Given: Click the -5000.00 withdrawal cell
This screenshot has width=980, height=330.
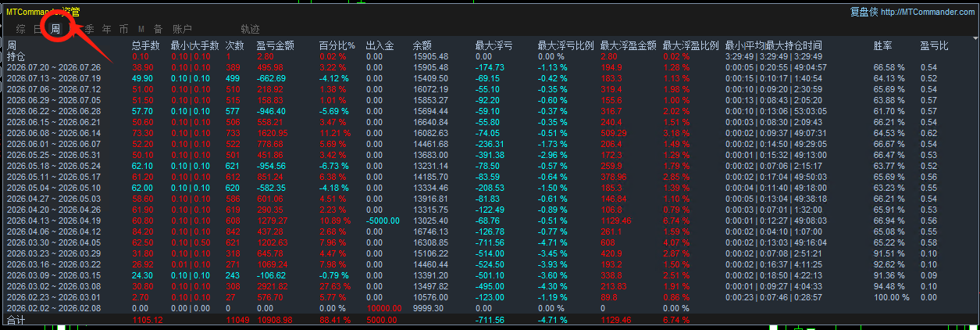Looking at the screenshot, I should point(383,221).
